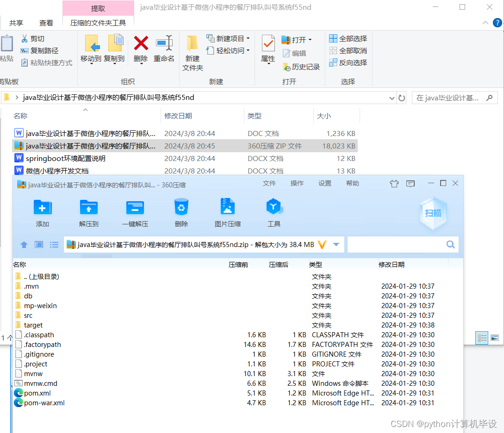Click the red 删除 delete icon in Explorer ribbon
Image resolution: width=504 pixels, height=433 pixels.
pos(141,43)
